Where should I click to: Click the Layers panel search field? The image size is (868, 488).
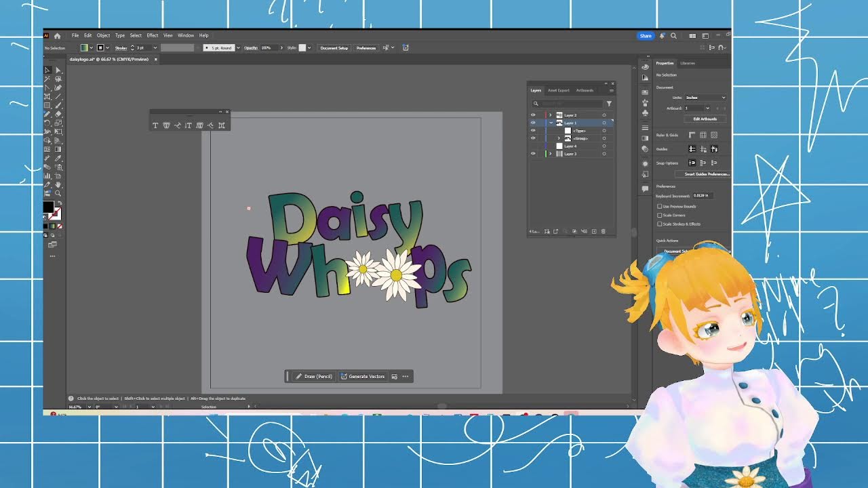[x=568, y=104]
